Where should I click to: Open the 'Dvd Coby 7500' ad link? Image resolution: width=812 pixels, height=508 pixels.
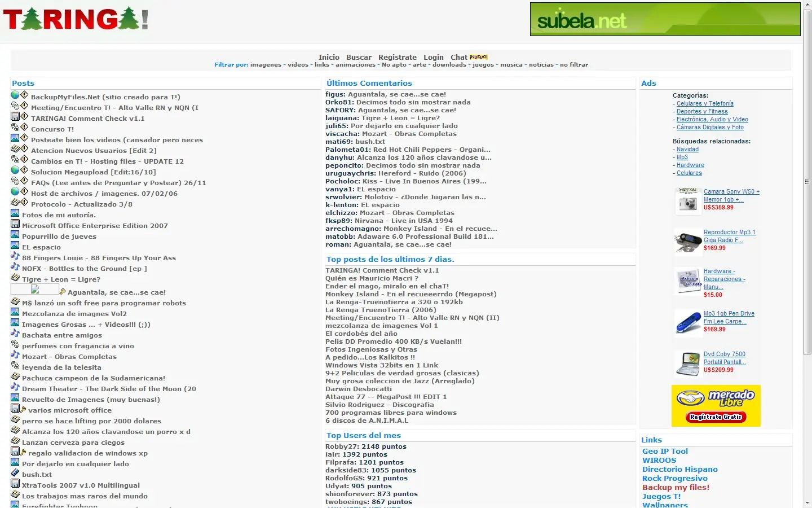coord(725,358)
